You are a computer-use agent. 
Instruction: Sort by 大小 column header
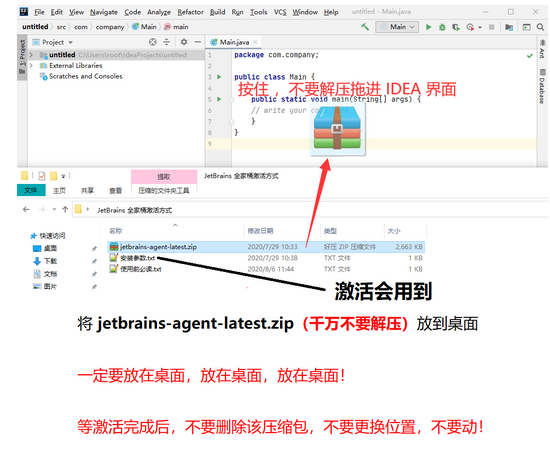tap(394, 231)
